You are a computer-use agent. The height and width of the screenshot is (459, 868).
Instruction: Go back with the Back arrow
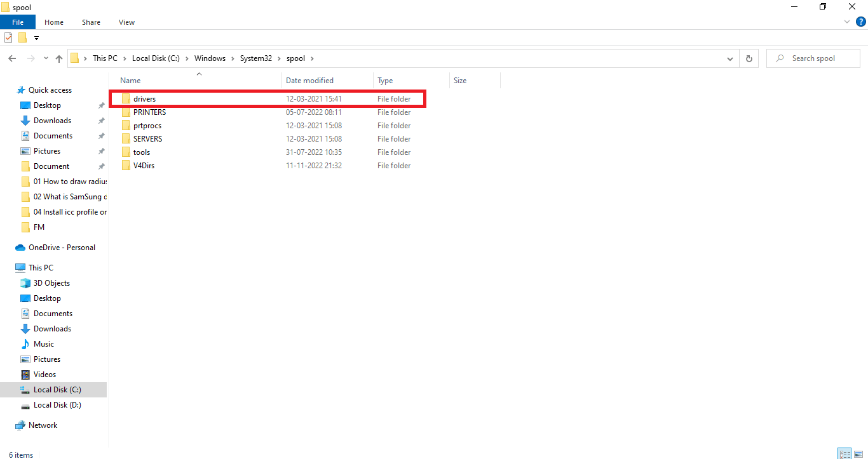(x=11, y=58)
